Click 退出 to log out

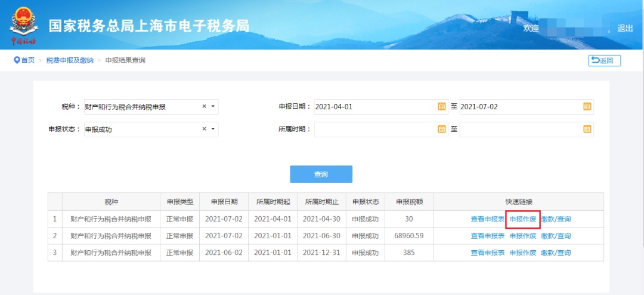pos(625,28)
